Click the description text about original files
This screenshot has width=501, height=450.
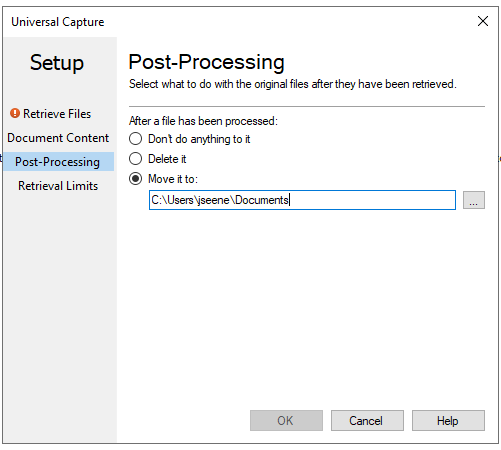[x=293, y=84]
